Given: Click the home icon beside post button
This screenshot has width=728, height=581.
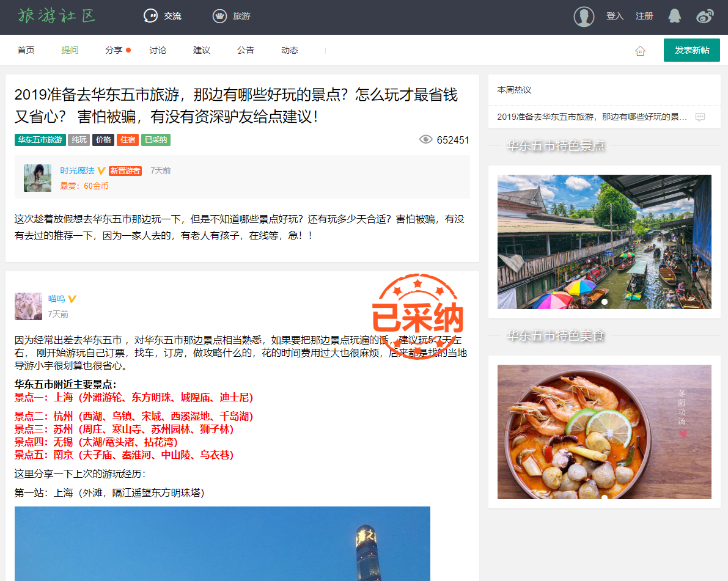Looking at the screenshot, I should coord(640,51).
